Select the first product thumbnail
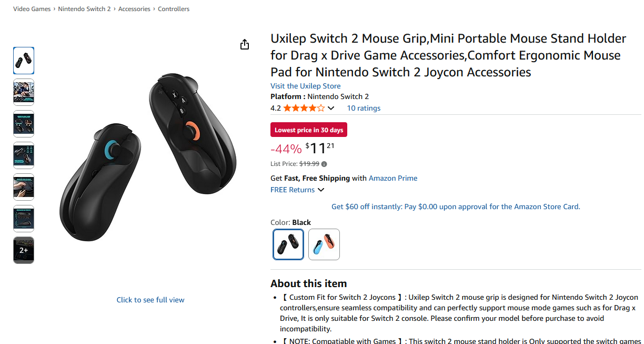 [x=24, y=61]
